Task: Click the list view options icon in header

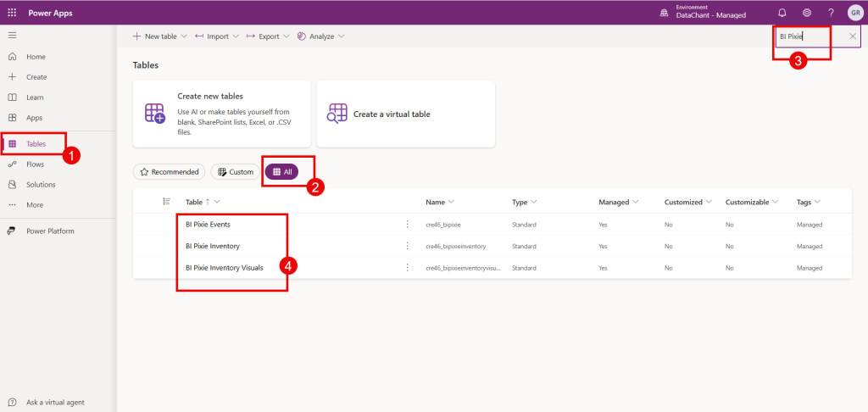Action: [167, 202]
